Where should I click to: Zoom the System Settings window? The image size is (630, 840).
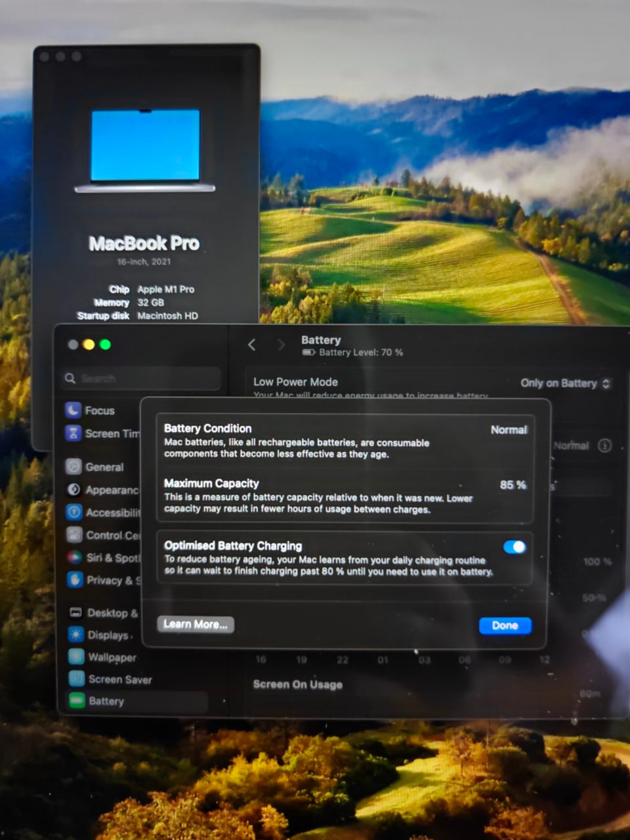[105, 345]
